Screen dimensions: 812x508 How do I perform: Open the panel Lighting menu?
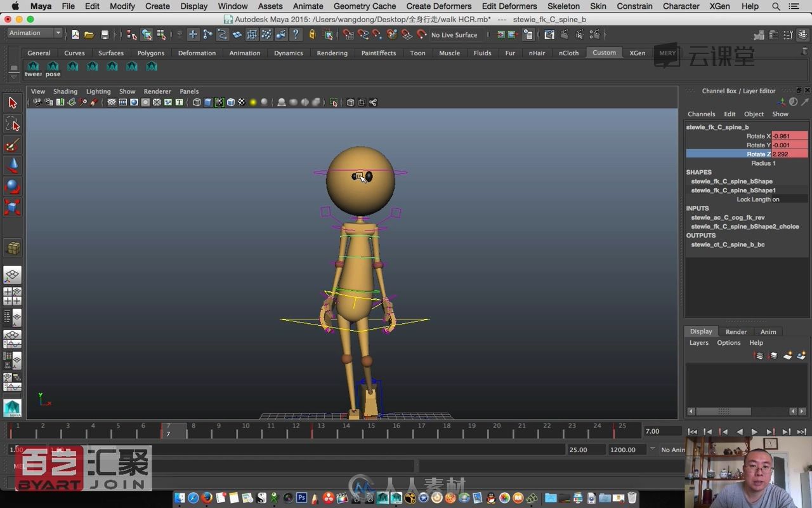pos(98,91)
